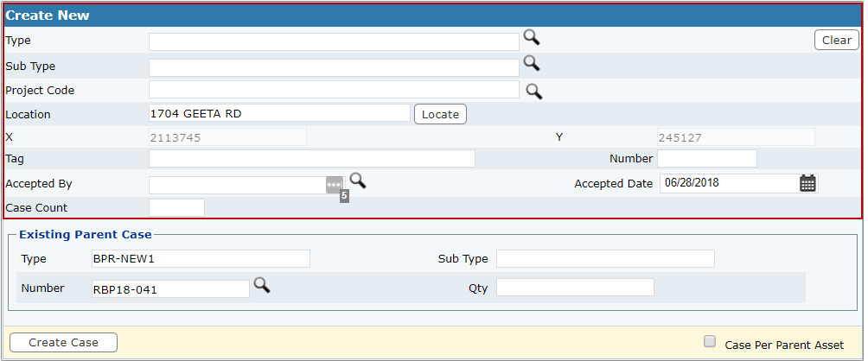The image size is (868, 361).
Task: Click the Case Count label
Action: point(36,208)
